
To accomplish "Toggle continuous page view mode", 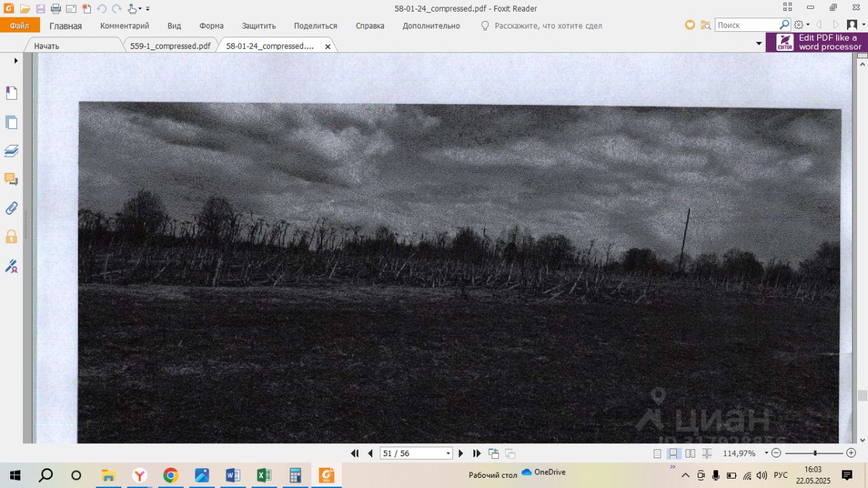I will (x=673, y=453).
